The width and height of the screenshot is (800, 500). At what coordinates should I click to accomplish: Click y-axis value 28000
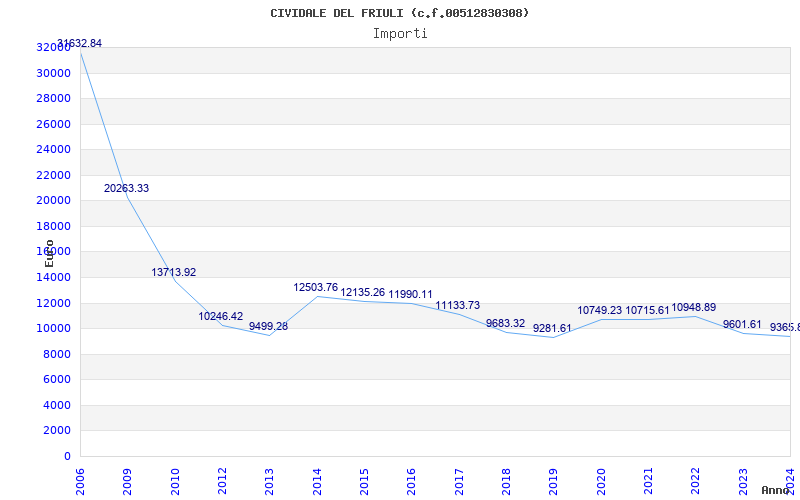coord(54,98)
